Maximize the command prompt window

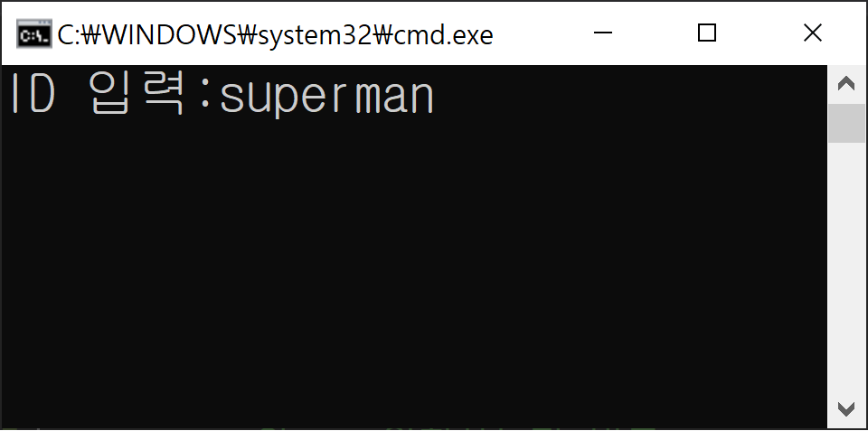pos(707,33)
